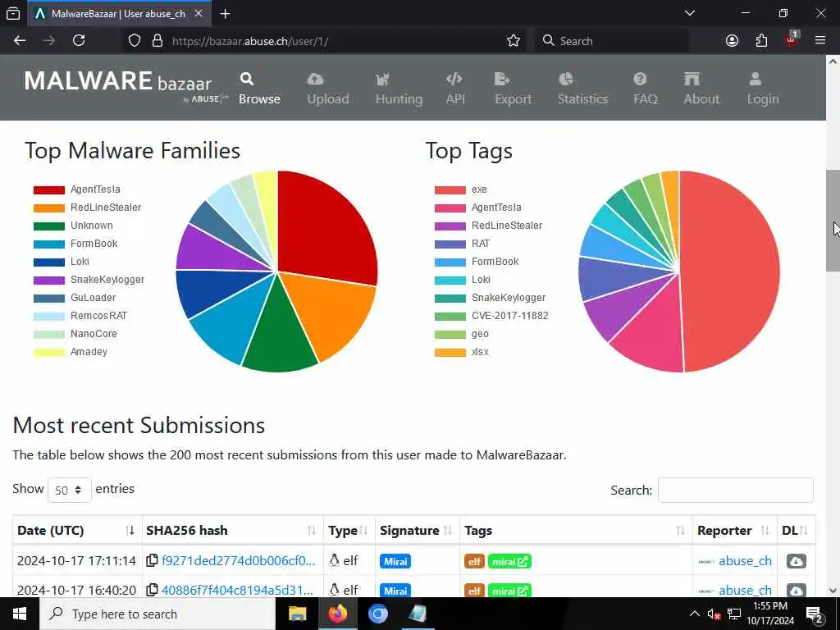Open the Firefox hamburger menu
The width and height of the screenshot is (840, 630).
pos(819,41)
